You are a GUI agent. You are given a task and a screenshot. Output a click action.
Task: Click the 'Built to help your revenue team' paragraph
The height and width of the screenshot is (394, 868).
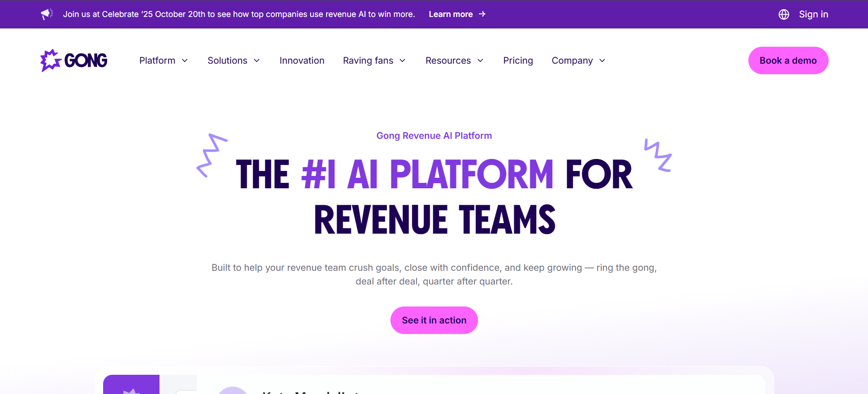(434, 274)
